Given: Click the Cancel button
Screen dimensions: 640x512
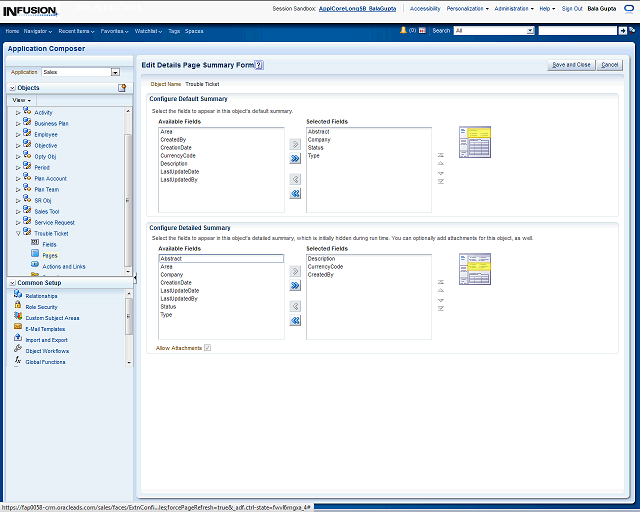Looking at the screenshot, I should point(609,65).
